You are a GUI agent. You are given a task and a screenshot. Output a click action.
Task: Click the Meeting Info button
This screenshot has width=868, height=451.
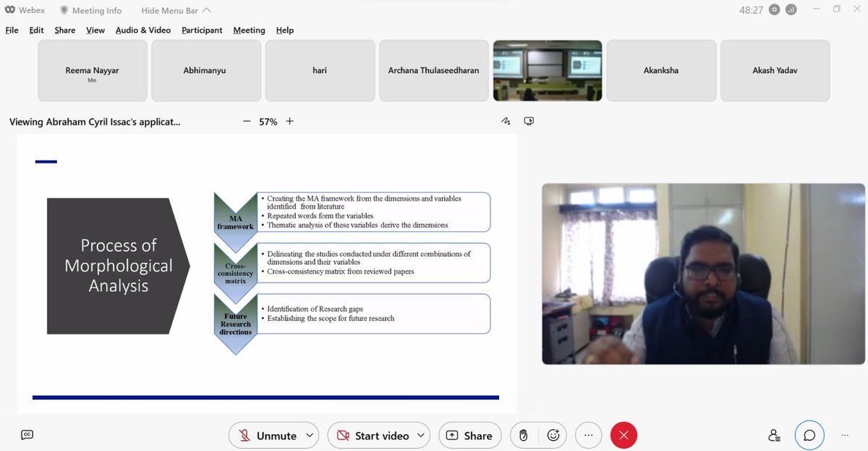tap(90, 11)
